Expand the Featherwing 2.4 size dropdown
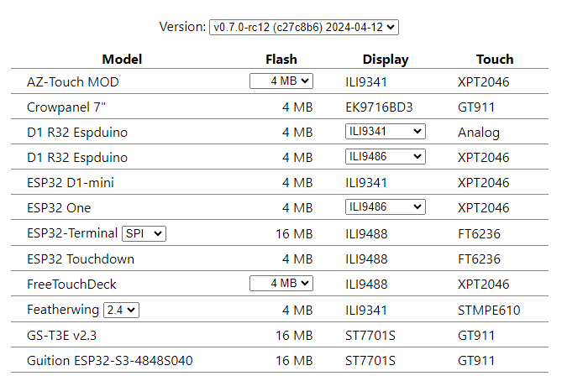Screen dimensions: 588x376 (x=121, y=311)
